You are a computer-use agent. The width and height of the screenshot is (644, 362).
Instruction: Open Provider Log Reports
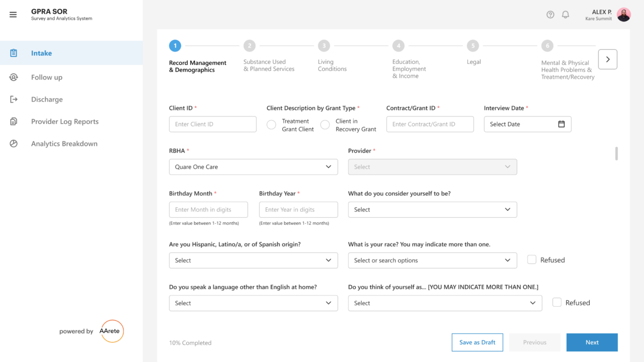pos(13,121)
